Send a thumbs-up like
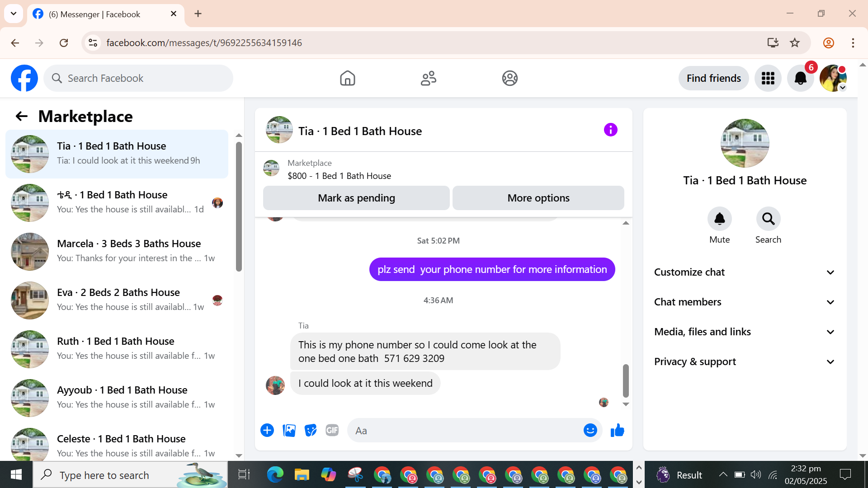This screenshot has width=868, height=488. click(617, 430)
